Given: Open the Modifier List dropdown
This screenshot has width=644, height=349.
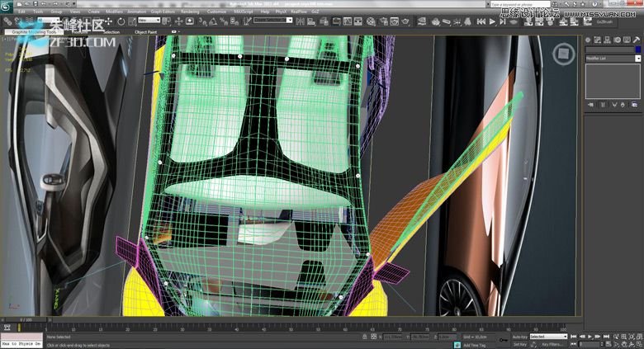Looking at the screenshot, I should coord(613,59).
